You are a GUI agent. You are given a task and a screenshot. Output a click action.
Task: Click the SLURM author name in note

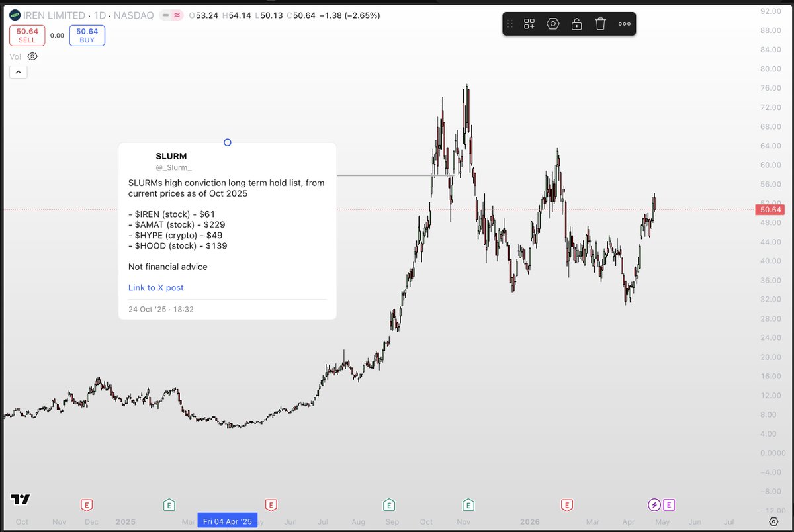click(x=171, y=156)
